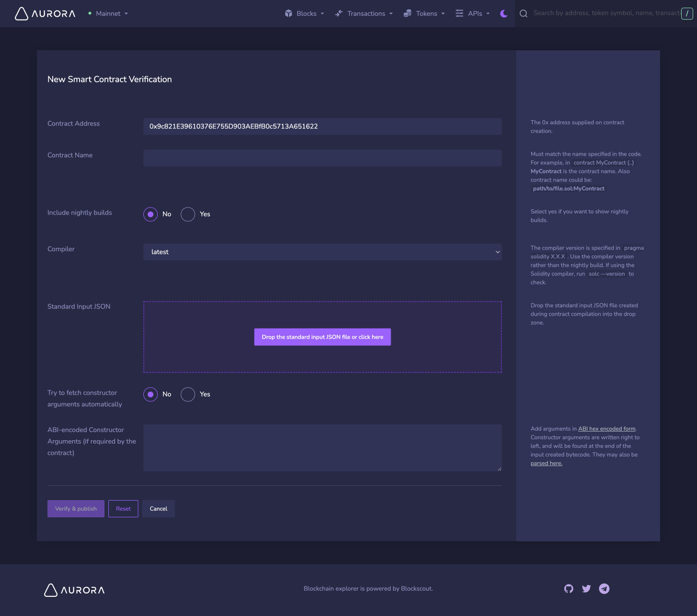Open the GitHub icon link in footer
Screen dimensions: 697x616
pyautogui.click(x=569, y=589)
